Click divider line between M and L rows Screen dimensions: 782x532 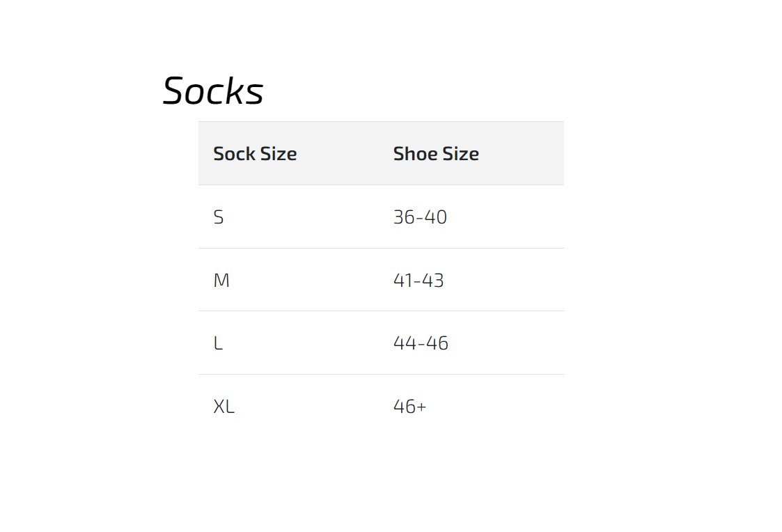click(381, 311)
